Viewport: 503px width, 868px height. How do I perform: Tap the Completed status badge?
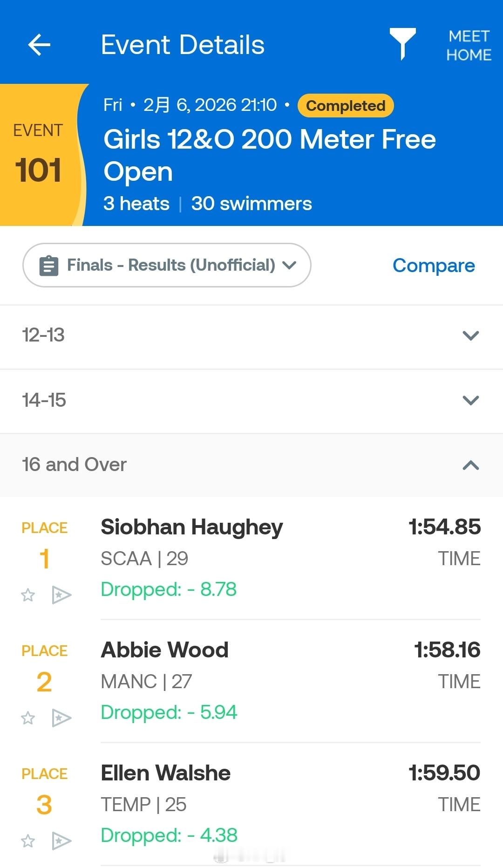click(346, 106)
